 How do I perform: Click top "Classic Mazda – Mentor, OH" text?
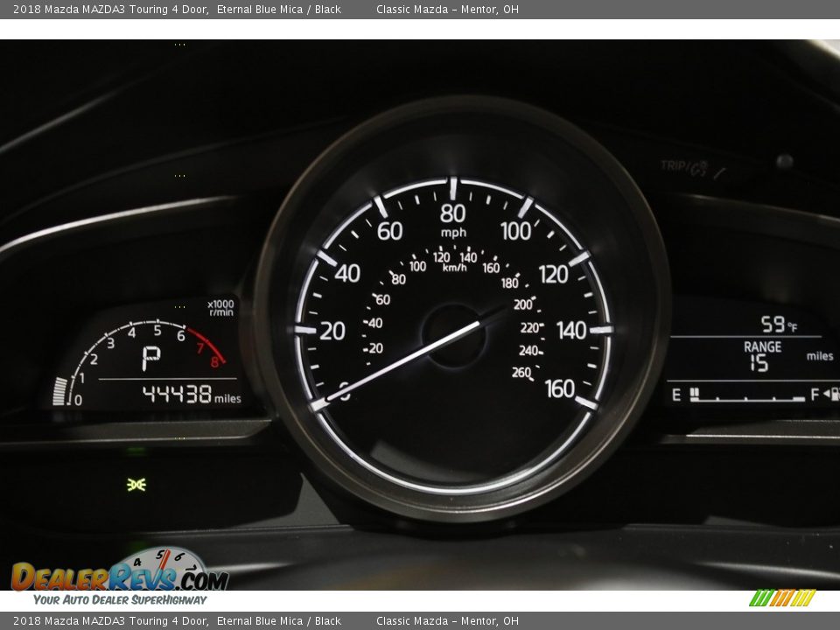click(447, 10)
